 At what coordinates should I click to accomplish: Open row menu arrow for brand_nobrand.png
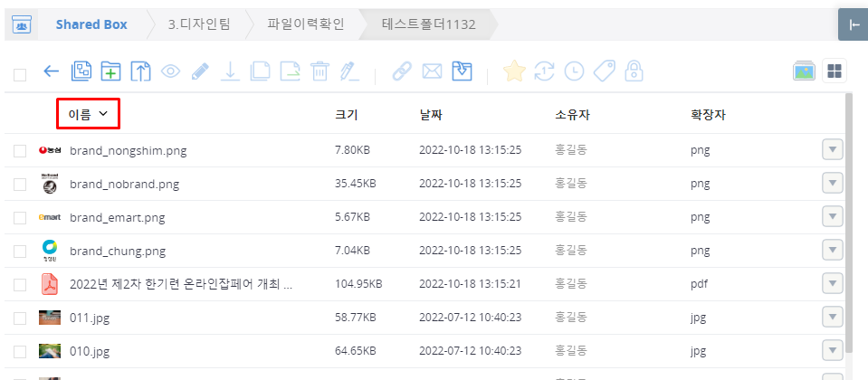833,183
